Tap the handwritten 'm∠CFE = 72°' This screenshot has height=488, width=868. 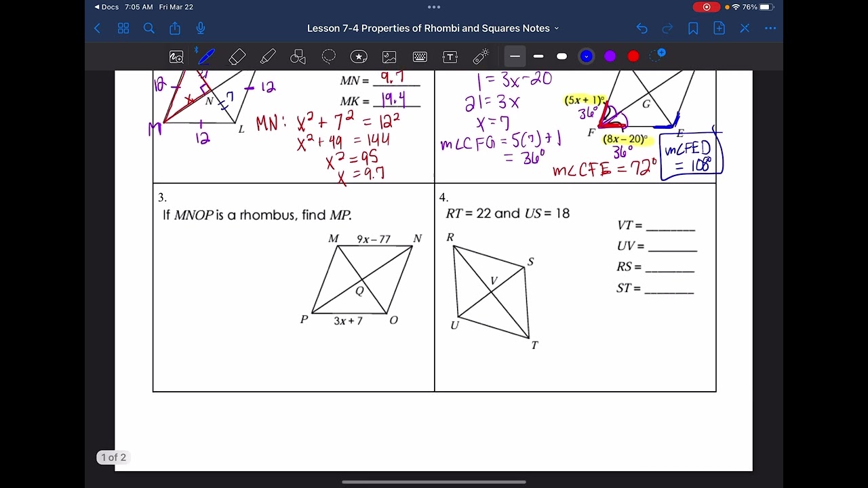click(604, 169)
